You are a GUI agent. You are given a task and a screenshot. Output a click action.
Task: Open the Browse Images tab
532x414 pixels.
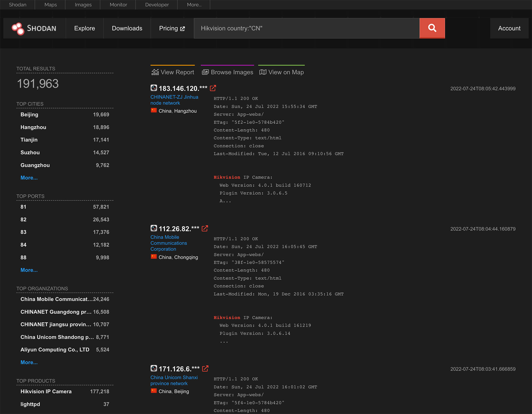click(x=227, y=72)
